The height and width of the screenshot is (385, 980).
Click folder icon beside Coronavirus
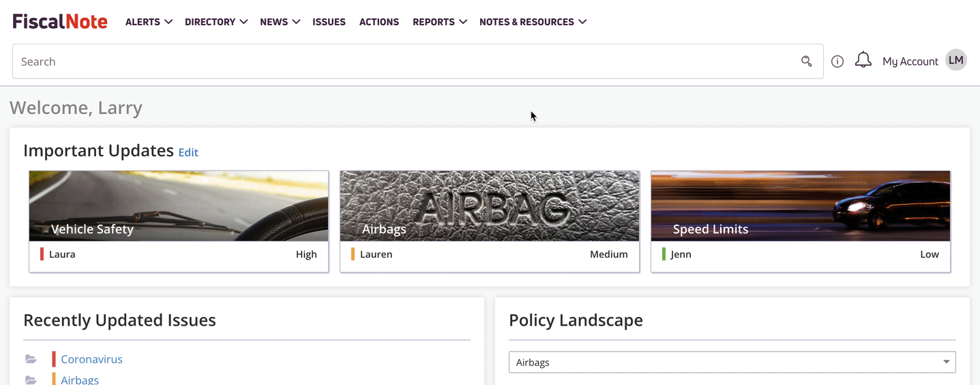[31, 359]
